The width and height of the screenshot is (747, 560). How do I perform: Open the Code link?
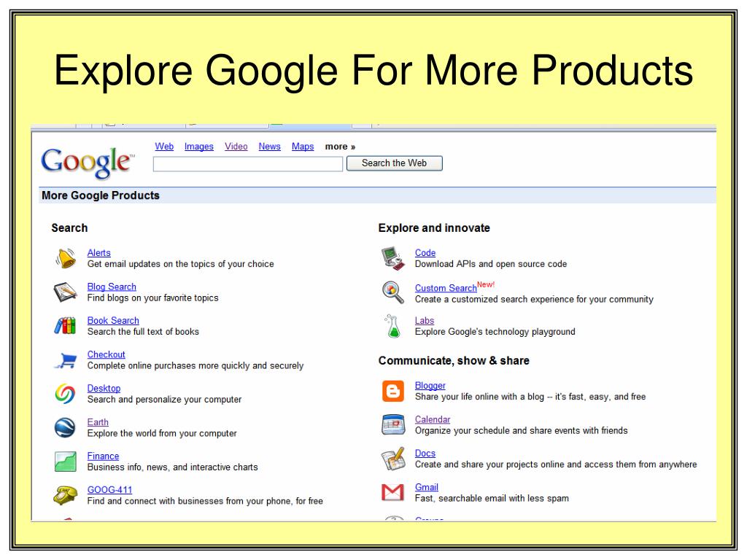pyautogui.click(x=425, y=253)
